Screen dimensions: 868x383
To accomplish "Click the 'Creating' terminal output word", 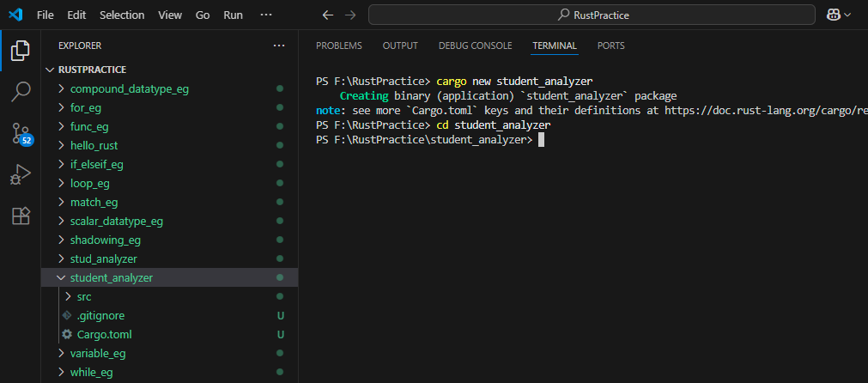I will click(364, 96).
